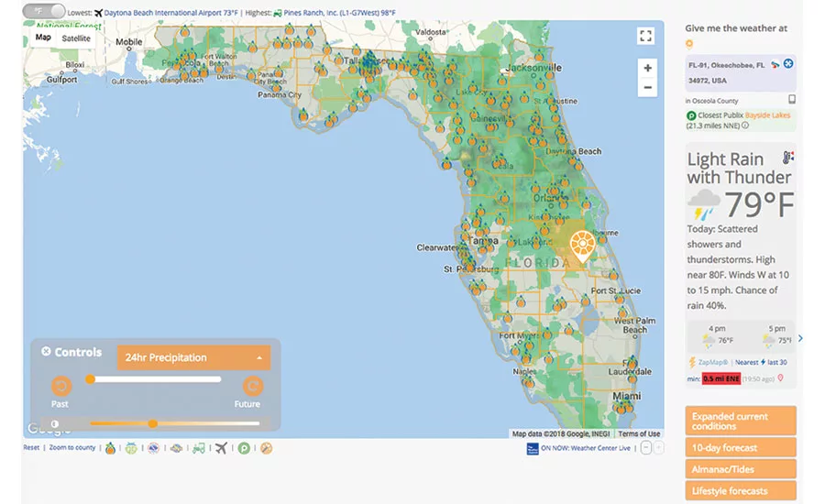
Task: Click the thermometer icon beside Light Rain
Action: (787, 157)
